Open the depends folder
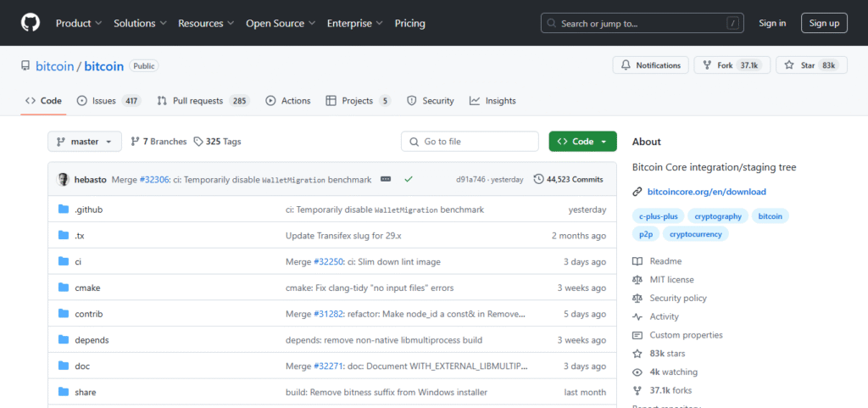The width and height of the screenshot is (868, 408). [x=92, y=340]
